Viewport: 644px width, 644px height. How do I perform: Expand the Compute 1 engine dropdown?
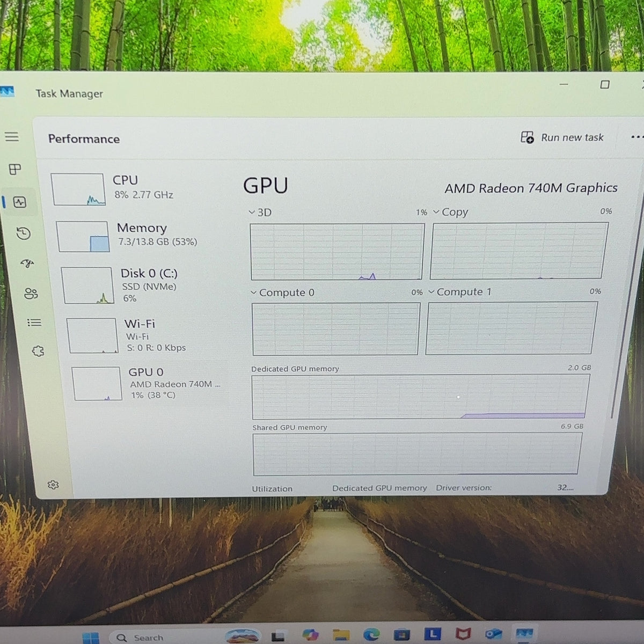click(x=459, y=292)
